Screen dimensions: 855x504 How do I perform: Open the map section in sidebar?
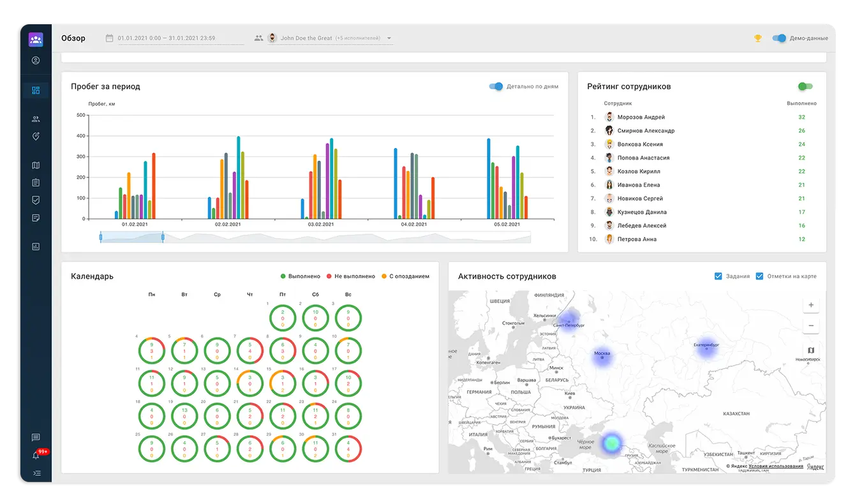pos(36,165)
